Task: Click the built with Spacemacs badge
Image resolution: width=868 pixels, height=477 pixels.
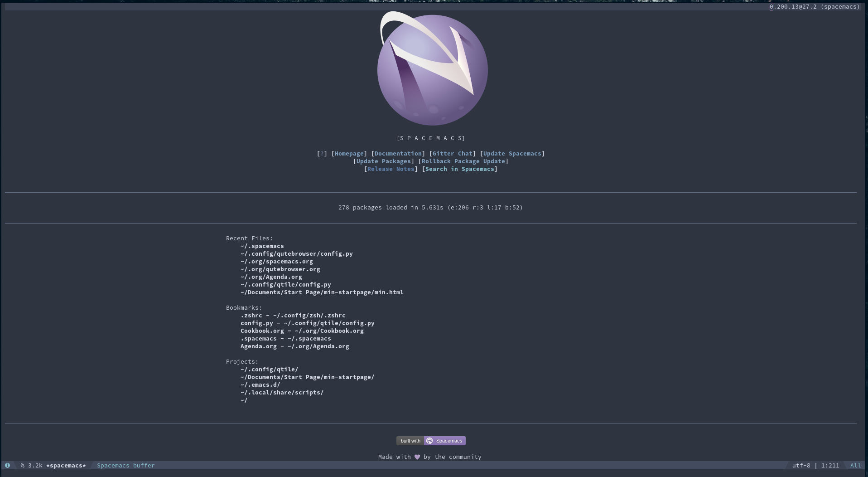Action: coord(431,441)
